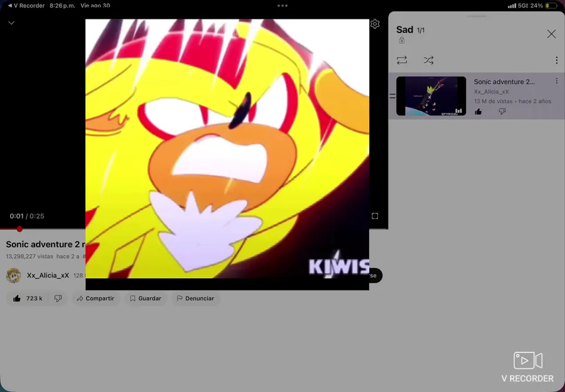This screenshot has width=565, height=392.
Task: Tap the battery indicator in the status bar
Action: pyautogui.click(x=551, y=6)
